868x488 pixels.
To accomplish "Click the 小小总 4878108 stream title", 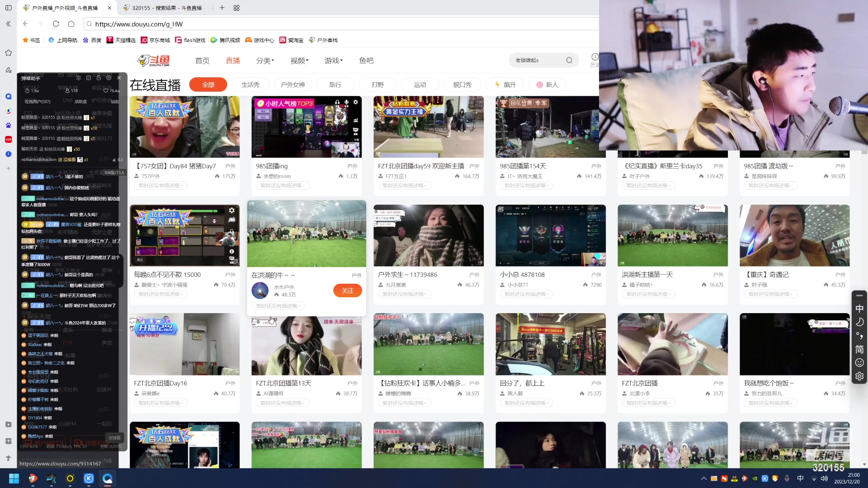I will coord(522,275).
